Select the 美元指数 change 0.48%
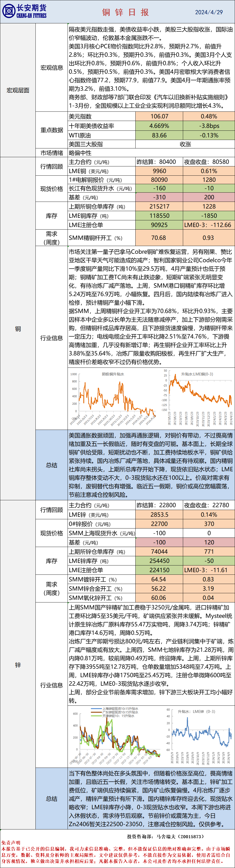Screen dimensions: 235x868 tap(209, 116)
